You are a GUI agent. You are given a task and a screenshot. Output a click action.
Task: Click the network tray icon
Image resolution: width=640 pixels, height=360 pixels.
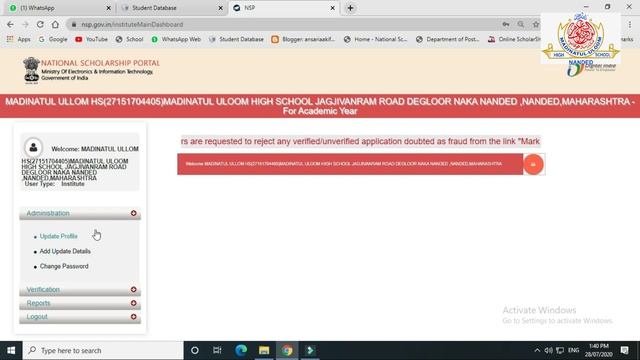[x=560, y=351]
